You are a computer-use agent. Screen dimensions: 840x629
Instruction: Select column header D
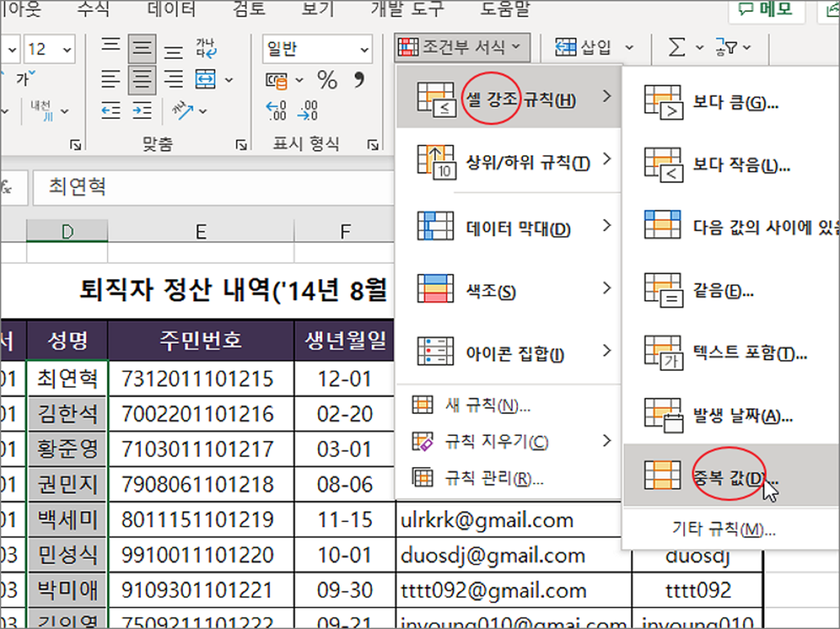point(67,232)
